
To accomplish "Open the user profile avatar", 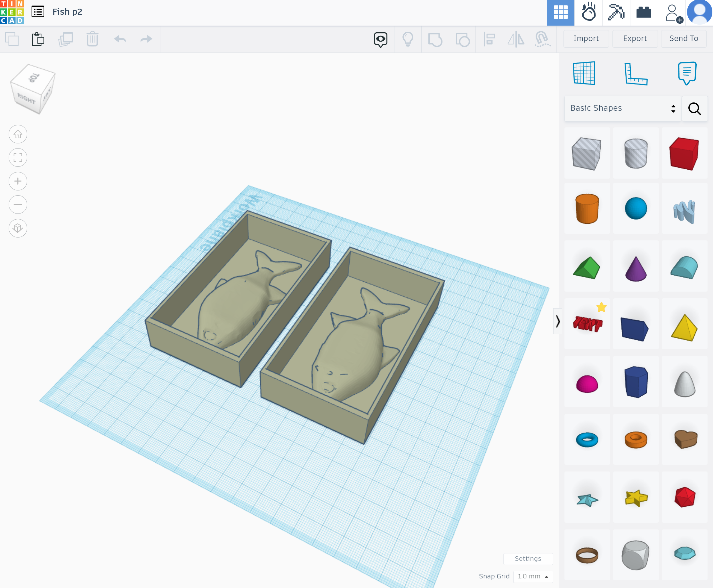I will click(700, 12).
